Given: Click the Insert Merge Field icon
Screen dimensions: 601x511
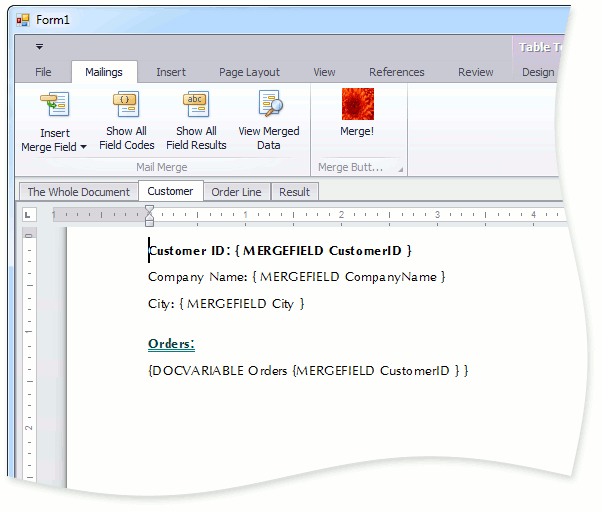Looking at the screenshot, I should [x=54, y=104].
